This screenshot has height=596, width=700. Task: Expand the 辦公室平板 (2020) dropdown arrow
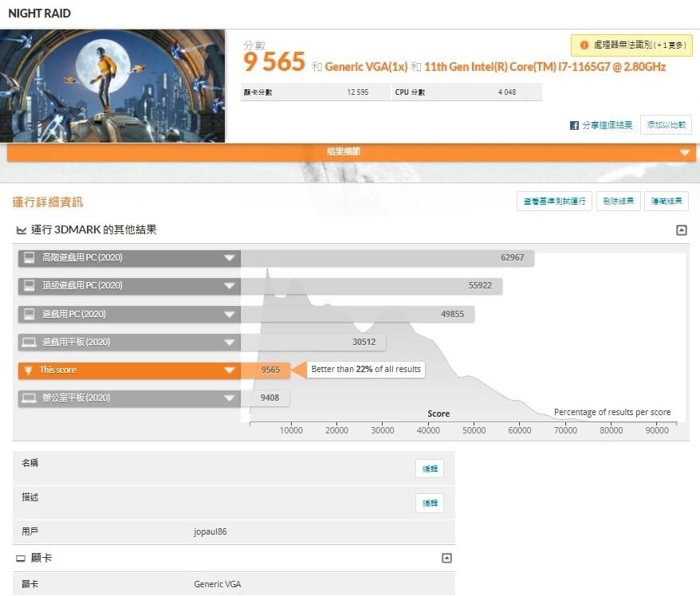229,398
